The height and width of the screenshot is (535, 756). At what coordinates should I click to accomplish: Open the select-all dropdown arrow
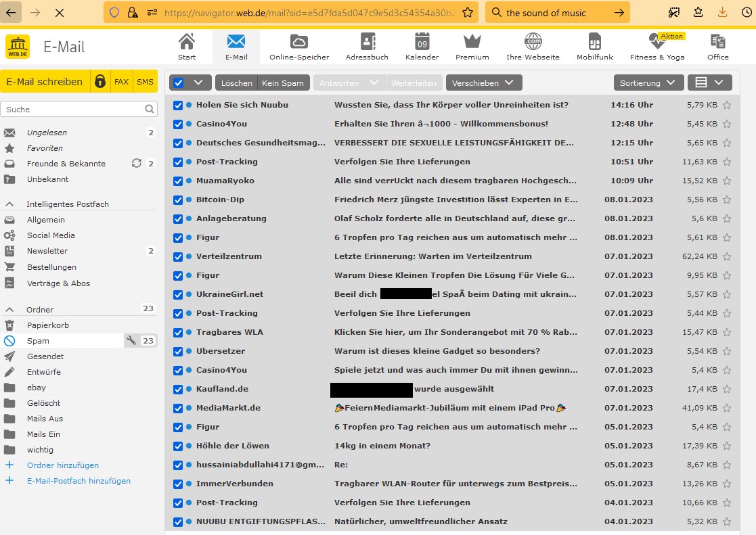coord(198,83)
